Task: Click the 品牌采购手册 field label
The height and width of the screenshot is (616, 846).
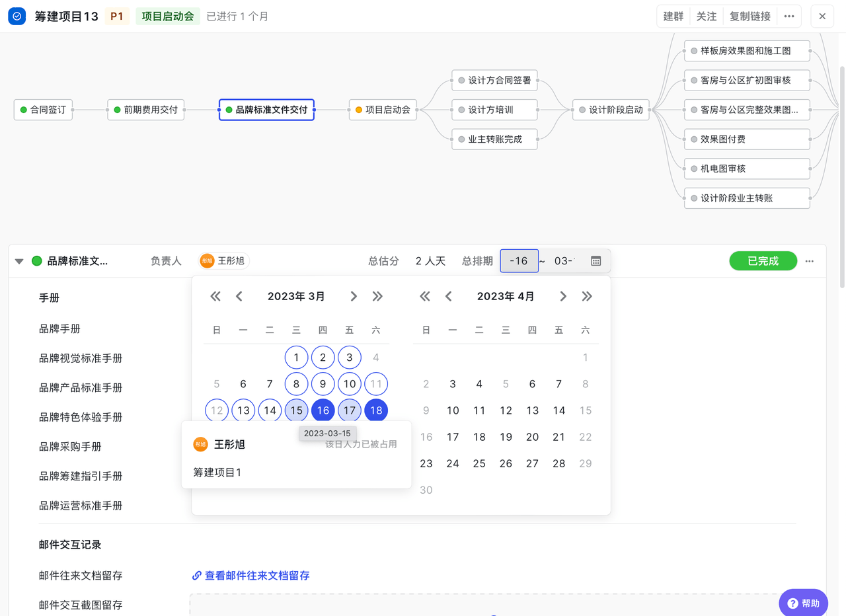Action: [70, 447]
